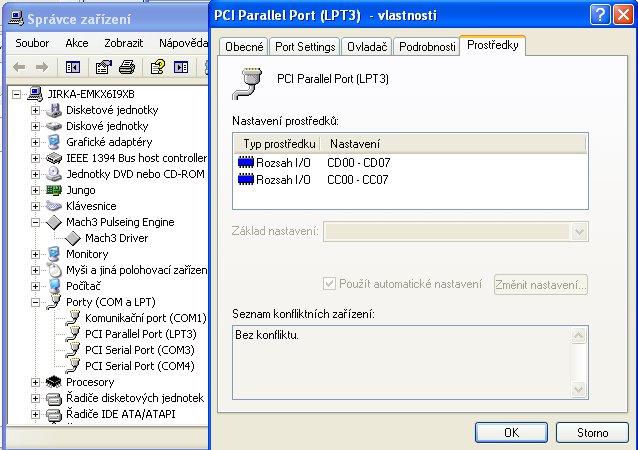Image resolution: width=638 pixels, height=450 pixels.
Task: Click the Print toolbar icon
Action: [x=126, y=68]
